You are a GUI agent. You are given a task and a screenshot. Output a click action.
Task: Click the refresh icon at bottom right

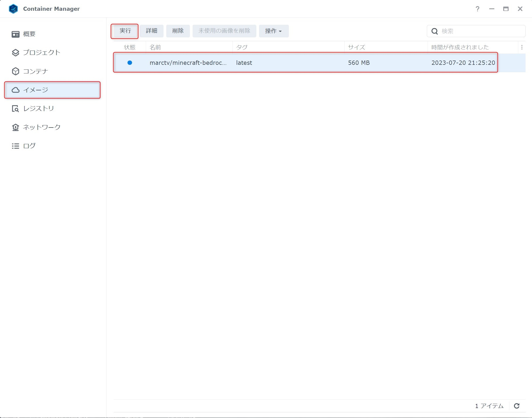click(x=516, y=406)
